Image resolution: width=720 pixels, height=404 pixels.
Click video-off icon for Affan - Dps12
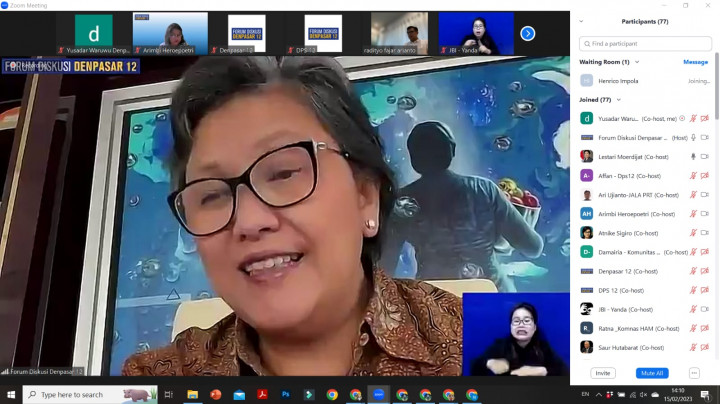(x=705, y=176)
